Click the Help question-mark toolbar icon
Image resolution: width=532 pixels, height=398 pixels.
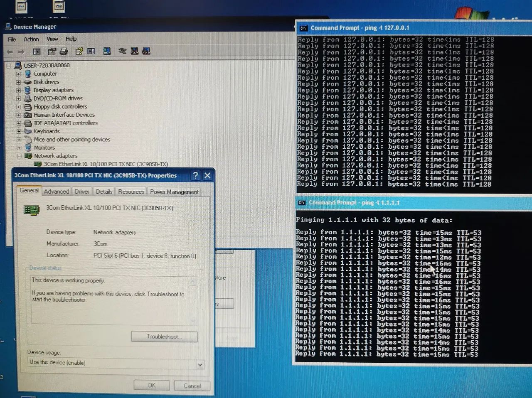(x=79, y=51)
